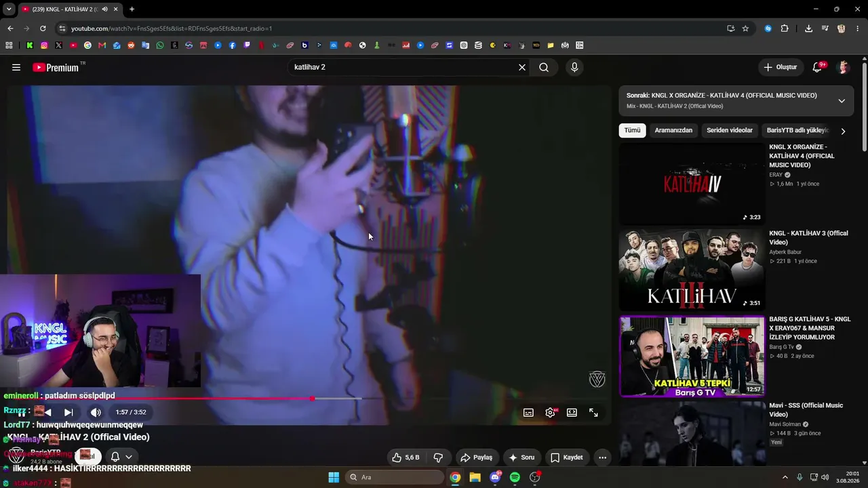Skip to next video in player
Screen dimensions: 868x488
click(x=68, y=412)
